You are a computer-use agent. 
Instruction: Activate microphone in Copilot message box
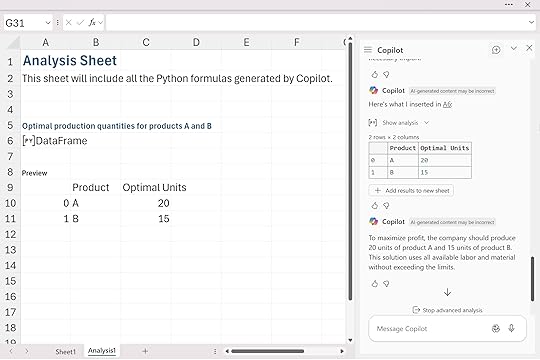pyautogui.click(x=511, y=328)
